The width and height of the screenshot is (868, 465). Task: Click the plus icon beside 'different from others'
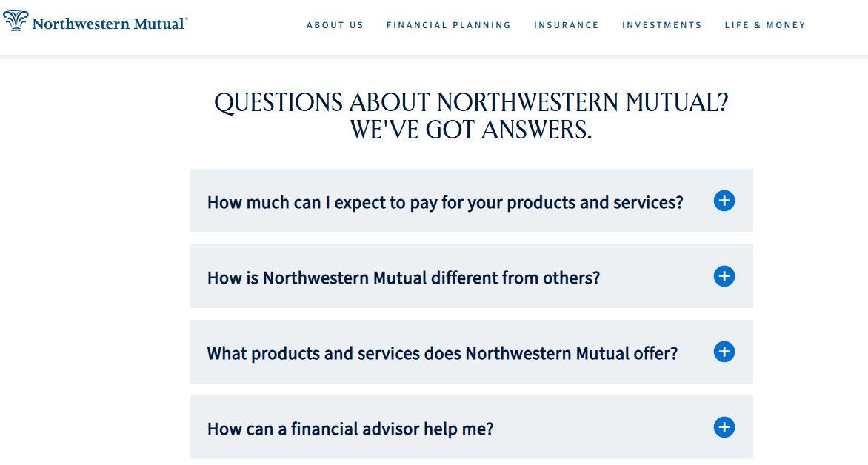[x=724, y=276]
